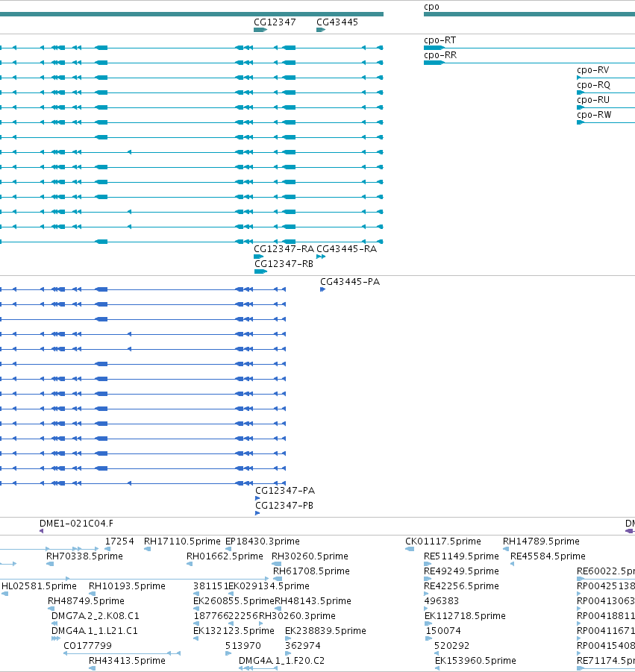635x672 pixels.
Task: Click the EK112718.5prime label
Action: (x=465, y=616)
